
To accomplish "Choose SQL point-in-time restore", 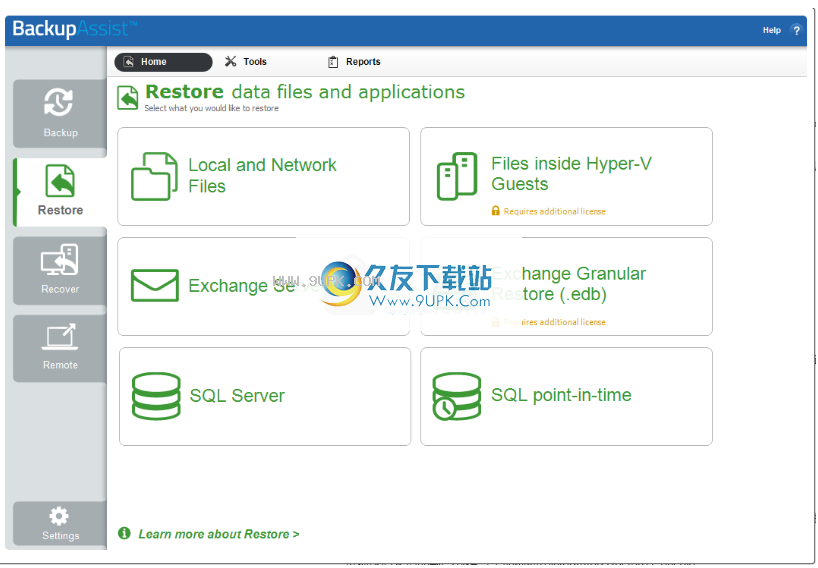I will tap(567, 396).
